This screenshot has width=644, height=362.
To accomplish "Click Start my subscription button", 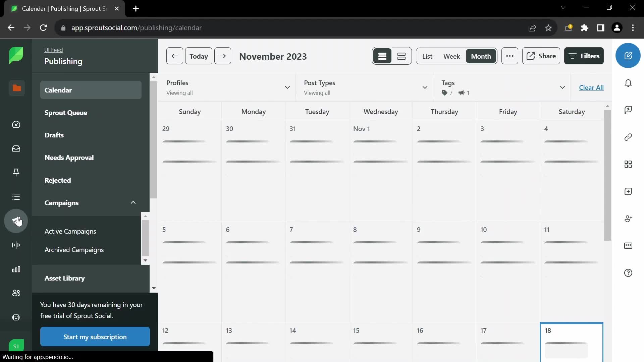I will (95, 337).
